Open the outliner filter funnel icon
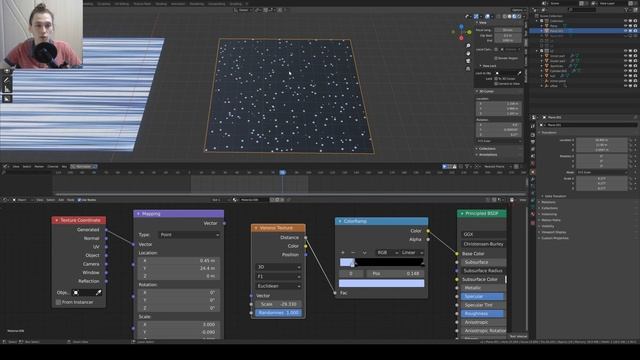 627,9
